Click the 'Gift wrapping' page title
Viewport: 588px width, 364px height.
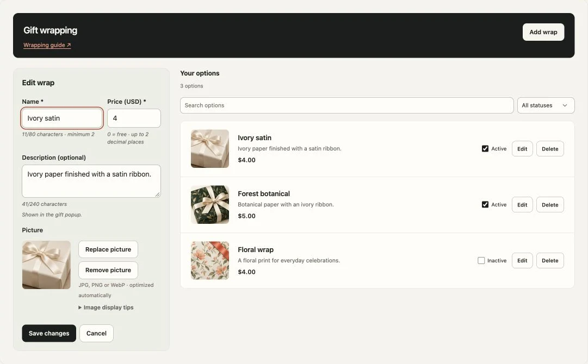tap(50, 30)
